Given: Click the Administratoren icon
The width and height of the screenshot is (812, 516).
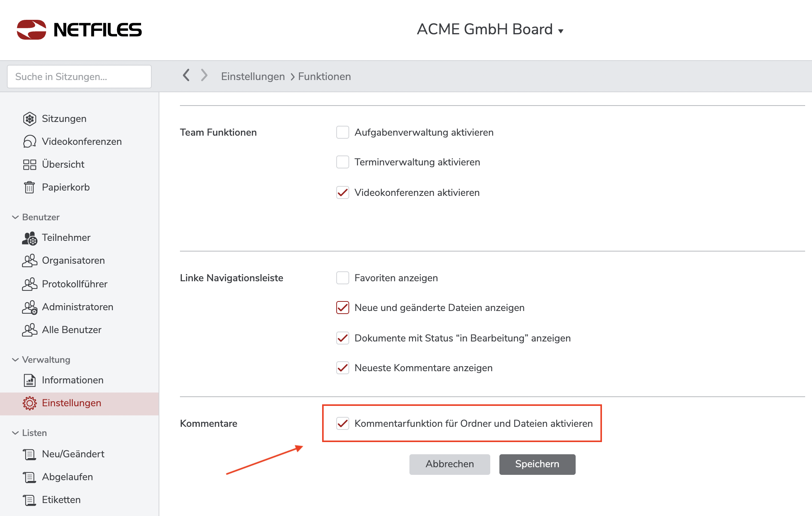Looking at the screenshot, I should (29, 308).
